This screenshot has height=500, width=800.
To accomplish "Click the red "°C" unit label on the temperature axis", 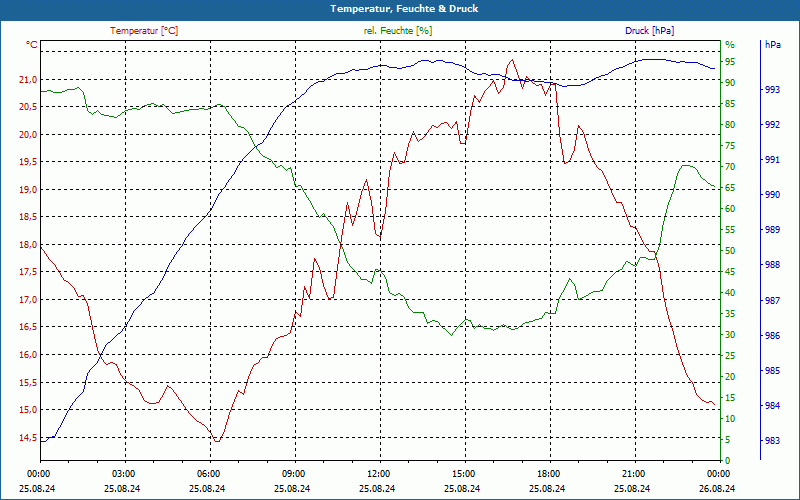I will coord(32,45).
